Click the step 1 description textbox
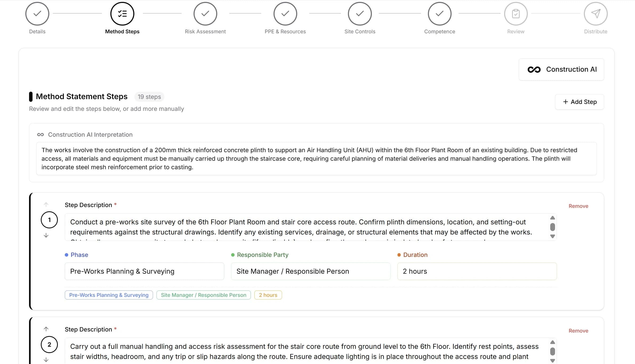635x364 pixels. [307, 227]
